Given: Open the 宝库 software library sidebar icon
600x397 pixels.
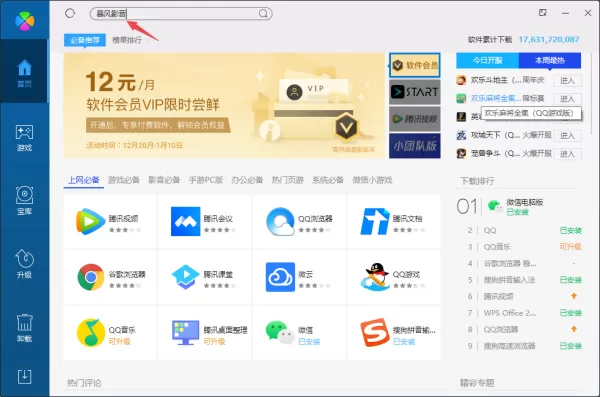Looking at the screenshot, I should [24, 200].
